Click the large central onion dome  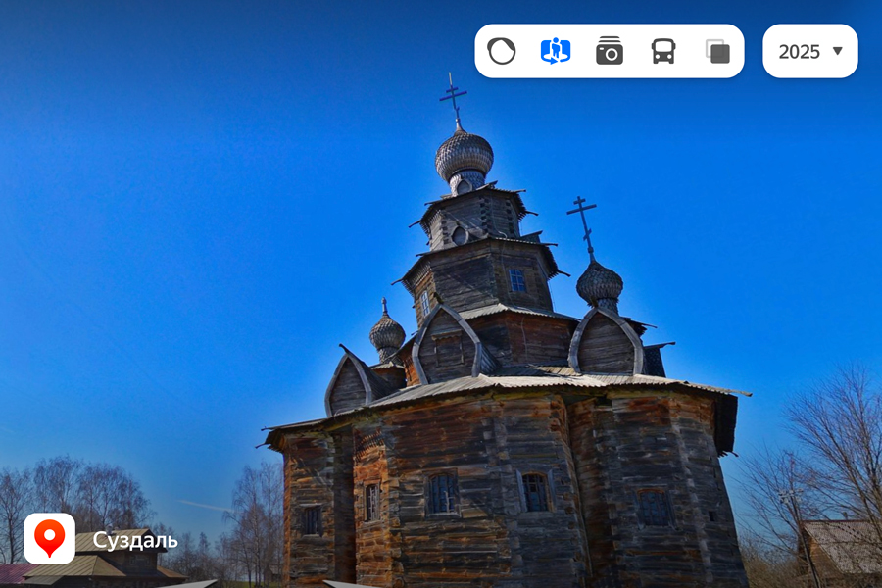[x=465, y=154]
